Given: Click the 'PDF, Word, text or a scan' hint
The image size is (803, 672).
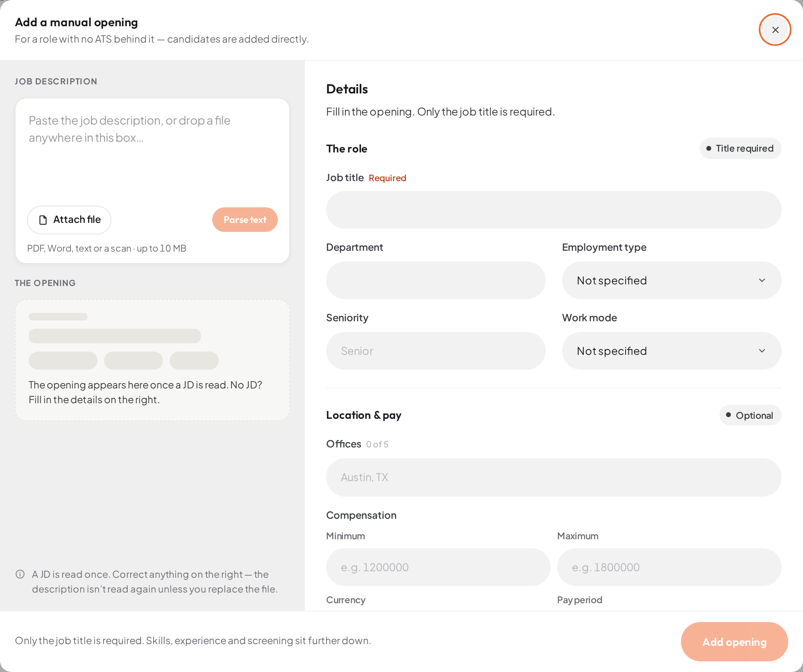Looking at the screenshot, I should [x=107, y=248].
